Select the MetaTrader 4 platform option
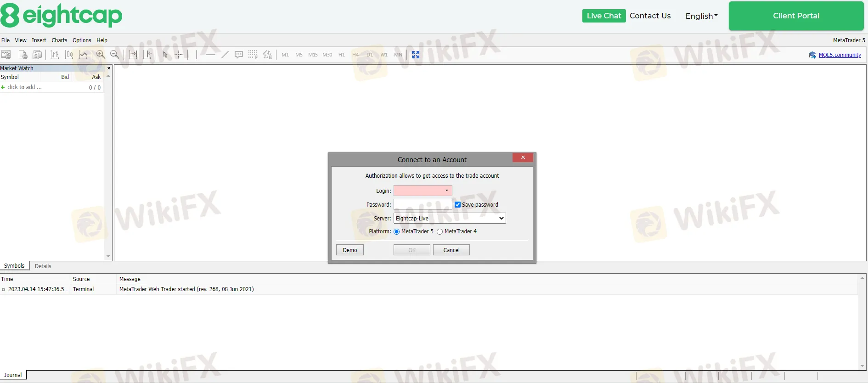This screenshot has height=383, width=868. pyautogui.click(x=440, y=231)
